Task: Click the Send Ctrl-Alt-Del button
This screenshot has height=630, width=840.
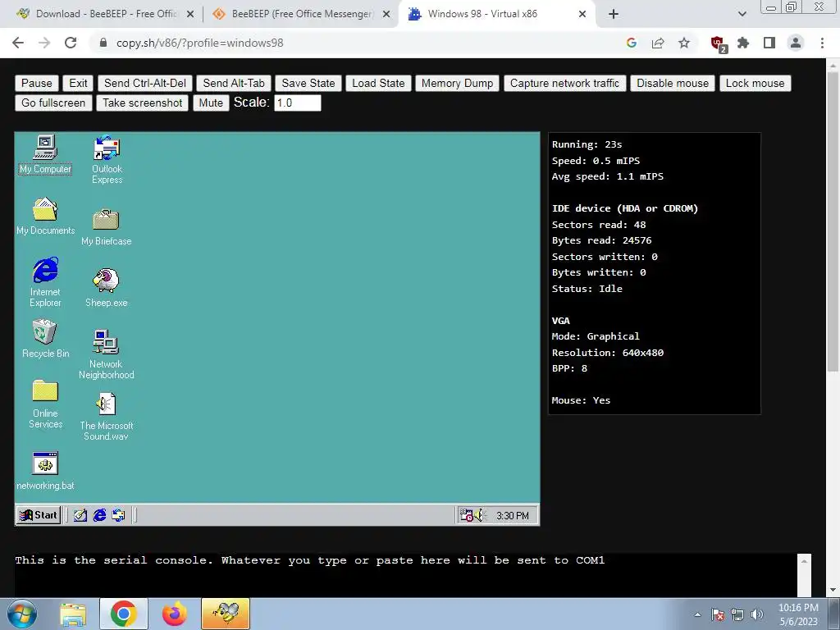Action: [145, 83]
